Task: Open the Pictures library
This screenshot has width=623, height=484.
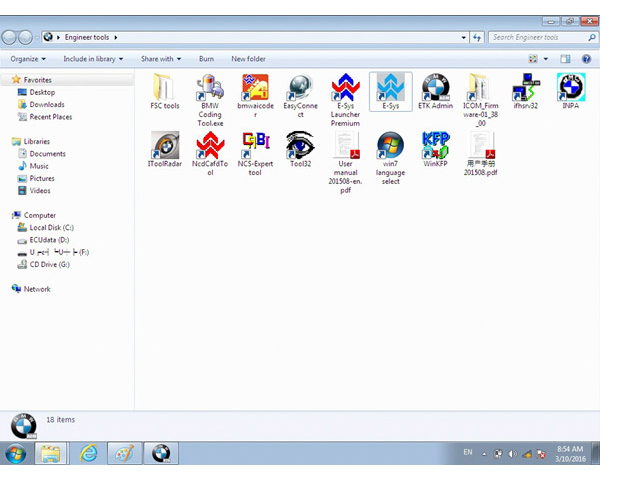Action: pos(42,178)
